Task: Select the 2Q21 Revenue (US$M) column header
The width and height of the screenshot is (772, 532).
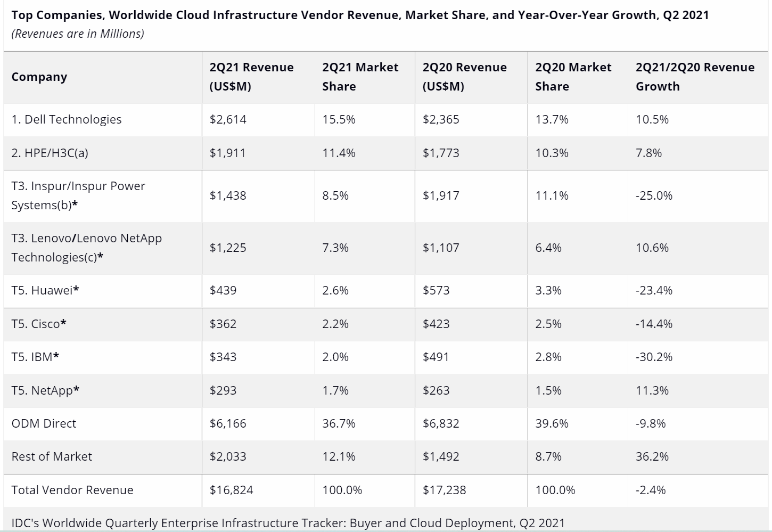Action: (x=251, y=77)
